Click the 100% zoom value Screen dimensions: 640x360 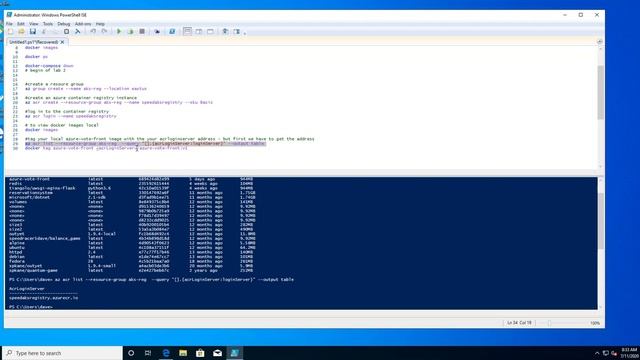point(595,323)
